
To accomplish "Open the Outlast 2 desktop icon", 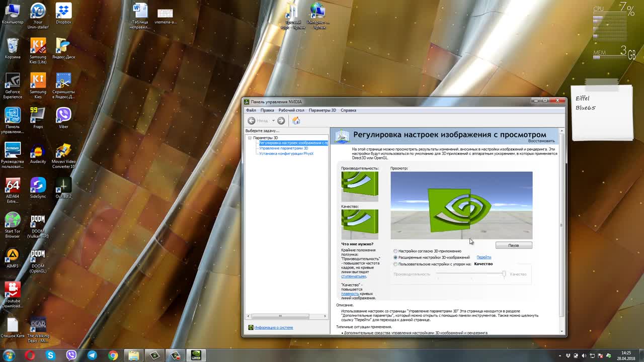I will [x=63, y=188].
